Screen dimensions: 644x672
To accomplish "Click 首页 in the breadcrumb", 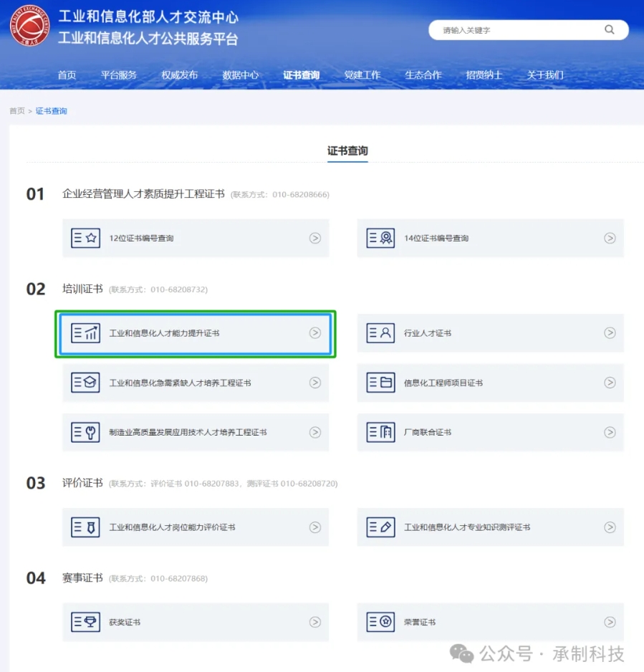I will 17,111.
